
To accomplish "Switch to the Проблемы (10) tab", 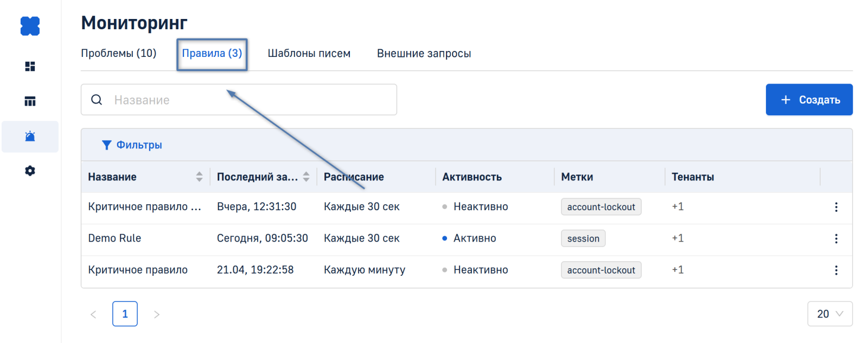I will tap(118, 53).
